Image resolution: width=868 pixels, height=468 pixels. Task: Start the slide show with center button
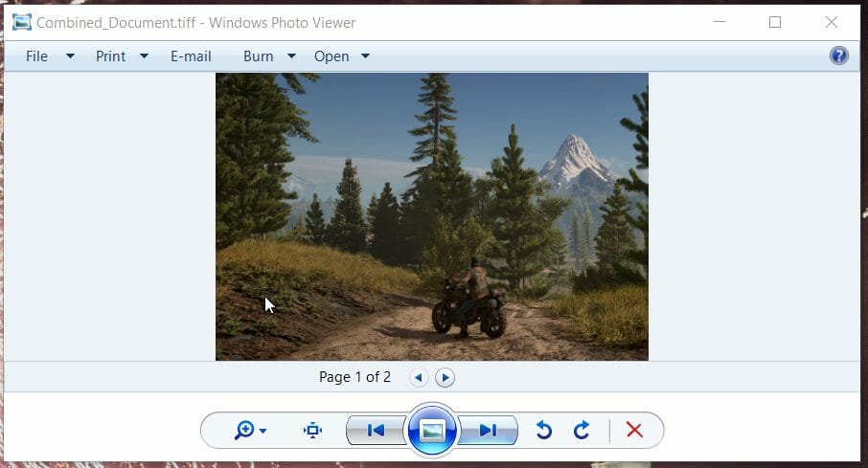[432, 430]
